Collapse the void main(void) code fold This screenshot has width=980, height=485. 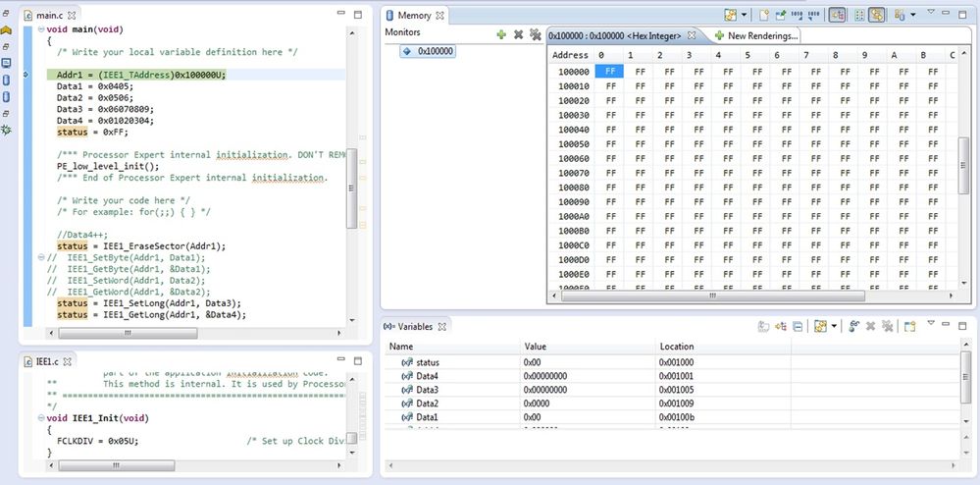[x=40, y=28]
